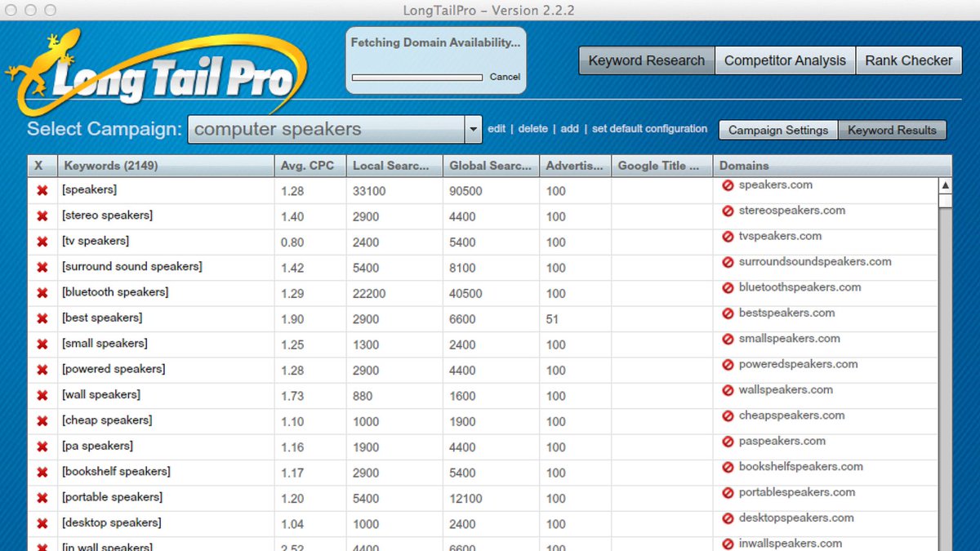
Task: Click local search value 22200
Action: pos(369,294)
